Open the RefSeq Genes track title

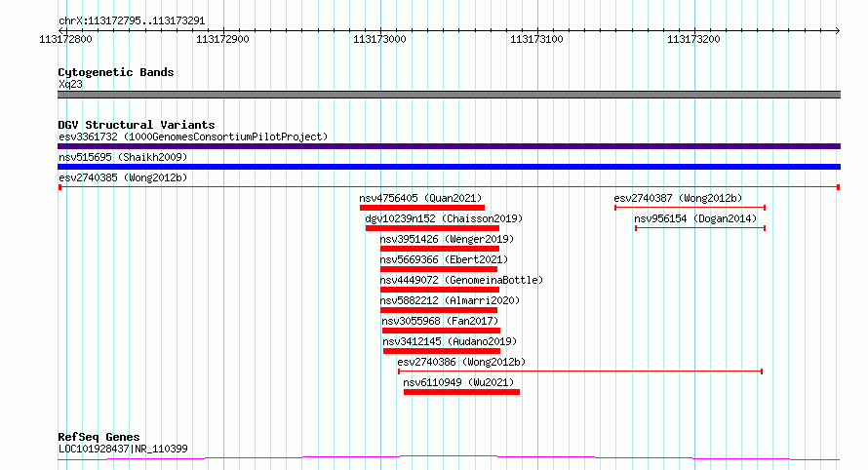(x=99, y=437)
